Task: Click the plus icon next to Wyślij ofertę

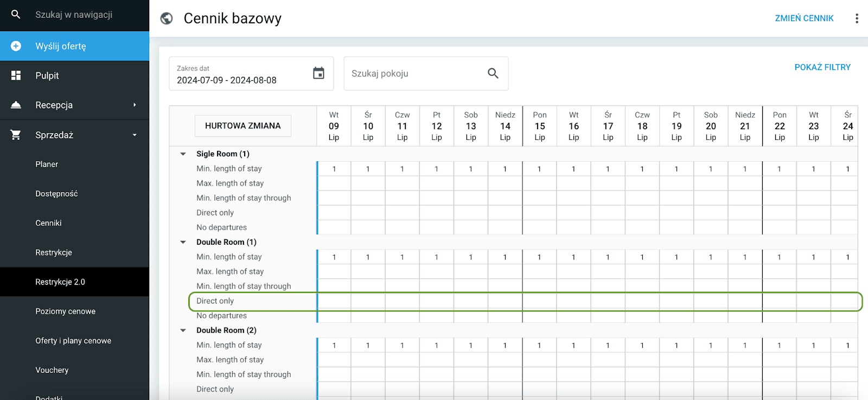Action: (x=16, y=46)
